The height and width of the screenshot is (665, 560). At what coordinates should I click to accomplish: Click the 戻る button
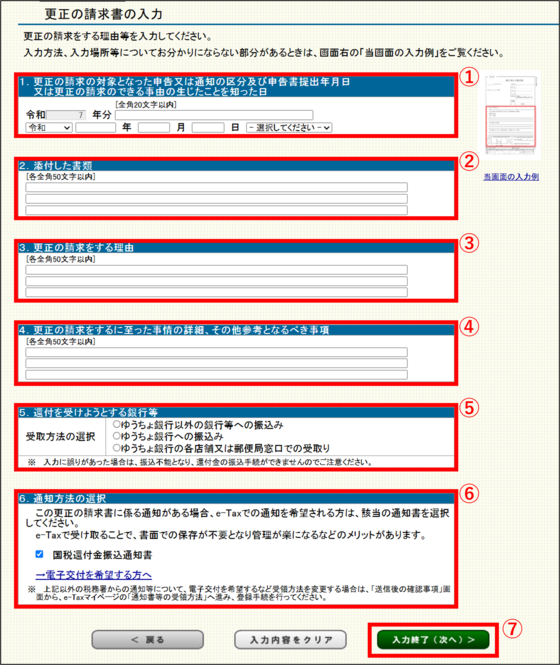(x=148, y=640)
